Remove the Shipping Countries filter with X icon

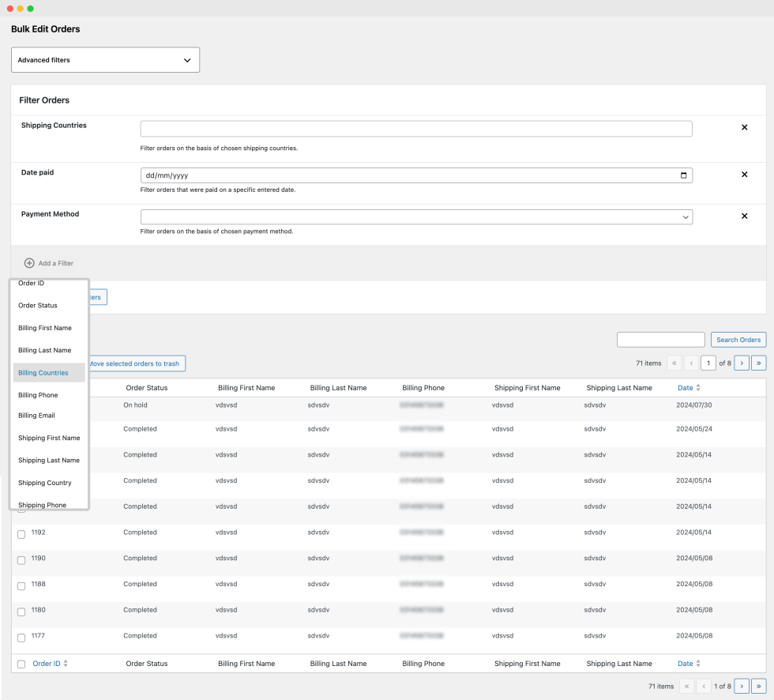[x=744, y=127]
